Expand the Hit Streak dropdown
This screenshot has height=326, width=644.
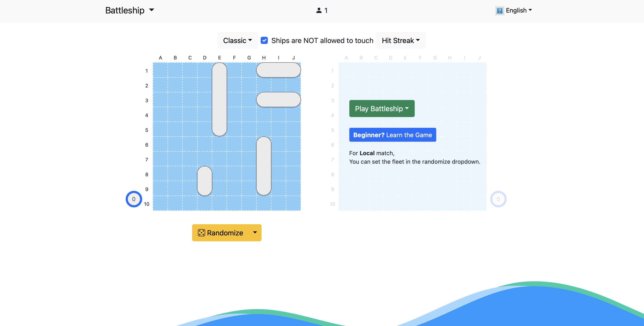401,40
